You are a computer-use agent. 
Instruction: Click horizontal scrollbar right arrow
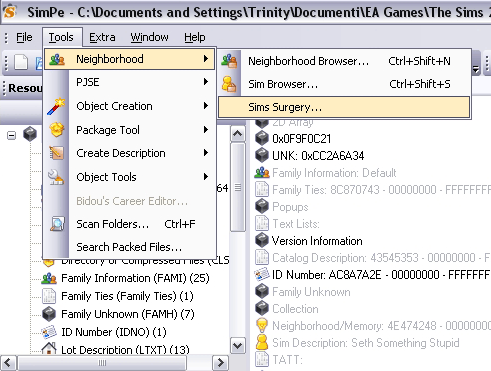[x=221, y=363]
